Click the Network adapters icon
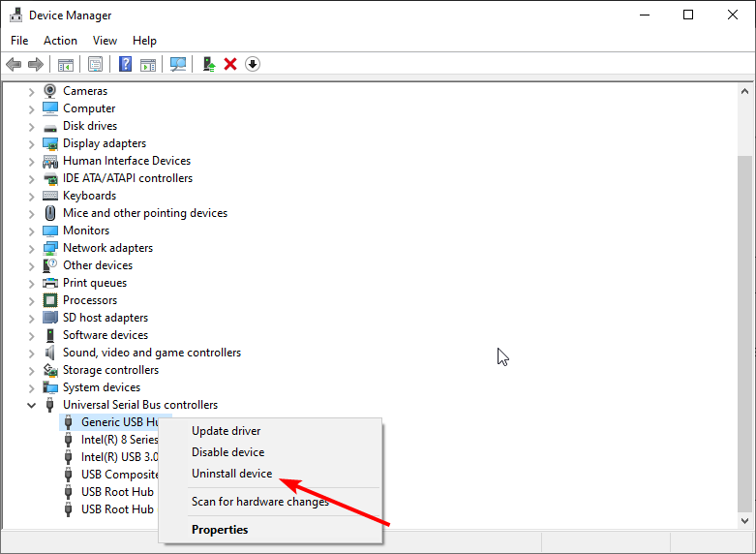The image size is (756, 554). tap(50, 248)
